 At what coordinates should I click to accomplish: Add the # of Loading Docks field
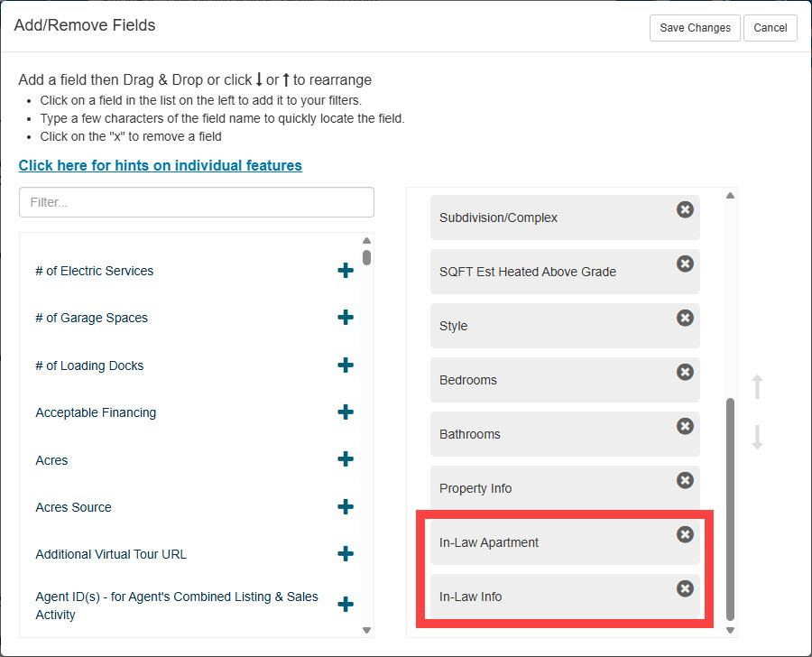point(346,366)
